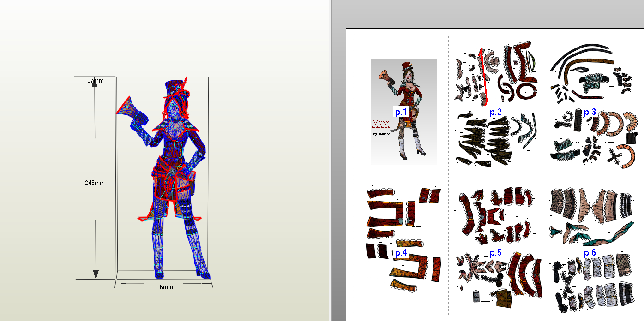Screen dimensions: 644x321
Task: Select the p.1 page label
Action: click(401, 111)
